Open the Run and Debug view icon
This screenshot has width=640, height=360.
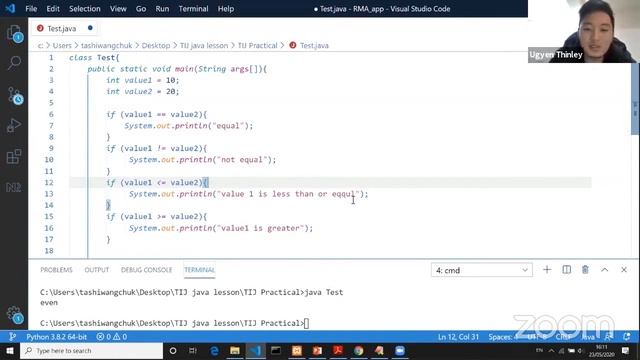click(x=14, y=126)
